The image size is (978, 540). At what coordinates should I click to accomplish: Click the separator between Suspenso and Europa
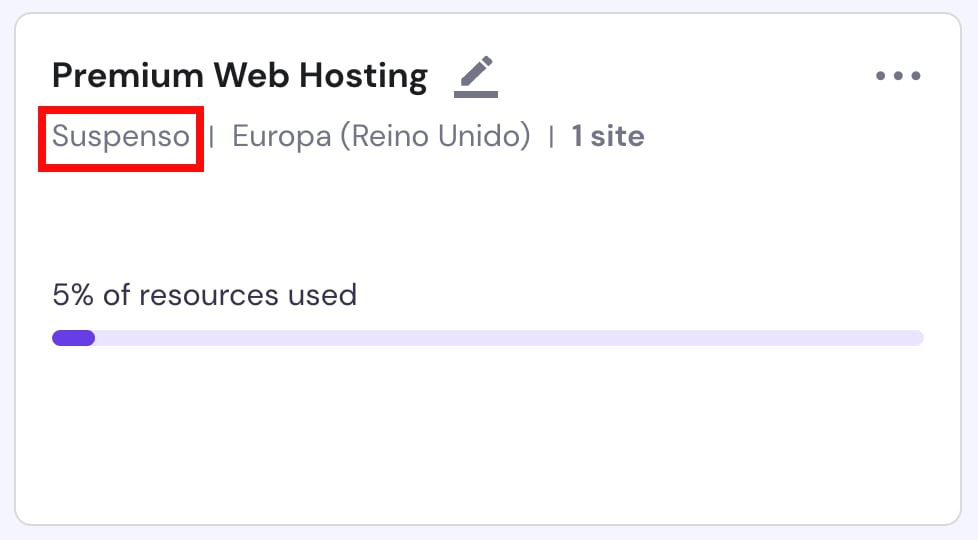[211, 136]
